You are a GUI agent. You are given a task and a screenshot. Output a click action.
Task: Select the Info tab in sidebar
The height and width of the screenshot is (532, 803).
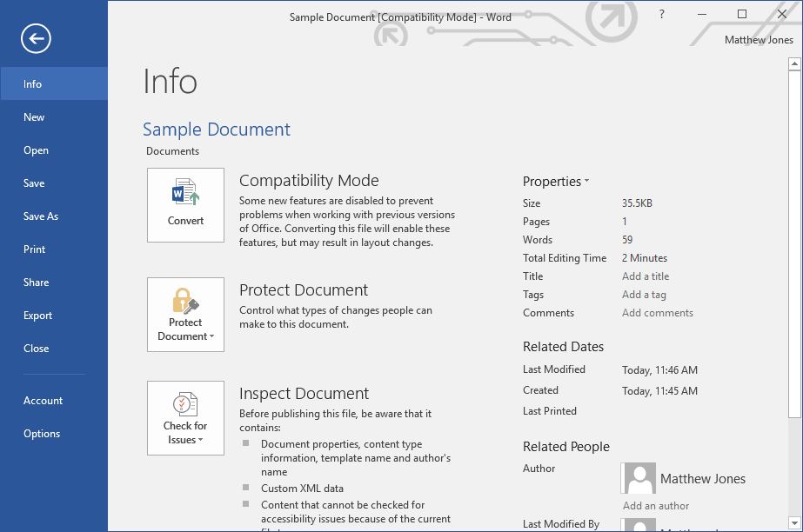pos(54,84)
